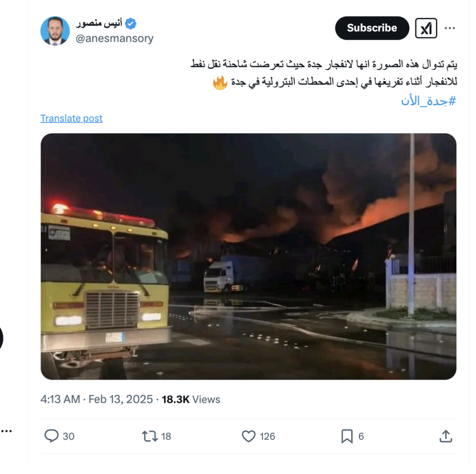The width and height of the screenshot is (476, 474).
Task: Click the 18 reposts count
Action: [166, 437]
